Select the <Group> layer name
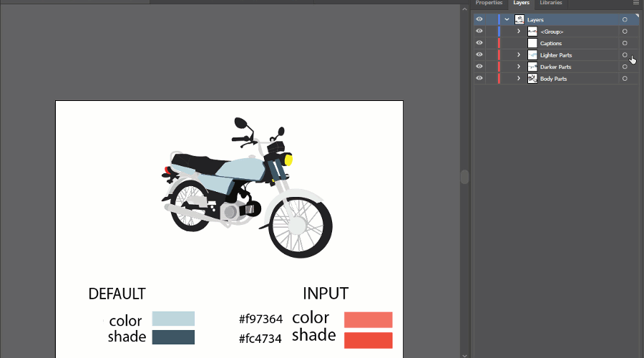The width and height of the screenshot is (644, 358). 552,32
